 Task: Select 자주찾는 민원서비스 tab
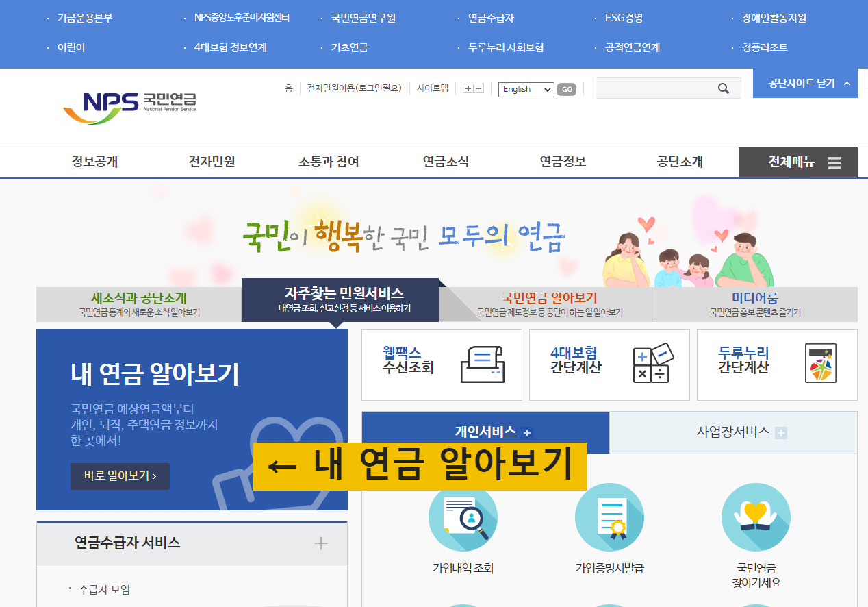point(340,300)
